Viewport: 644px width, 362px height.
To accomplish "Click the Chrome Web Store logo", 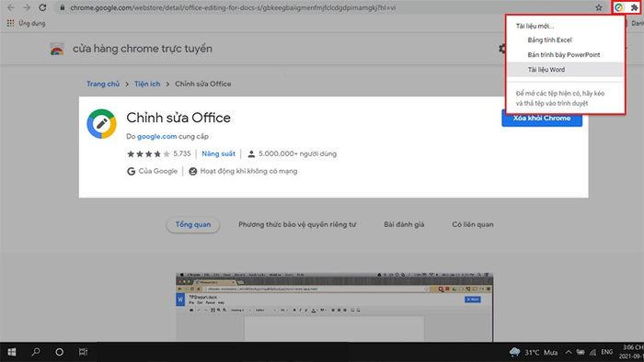I will tap(57, 49).
